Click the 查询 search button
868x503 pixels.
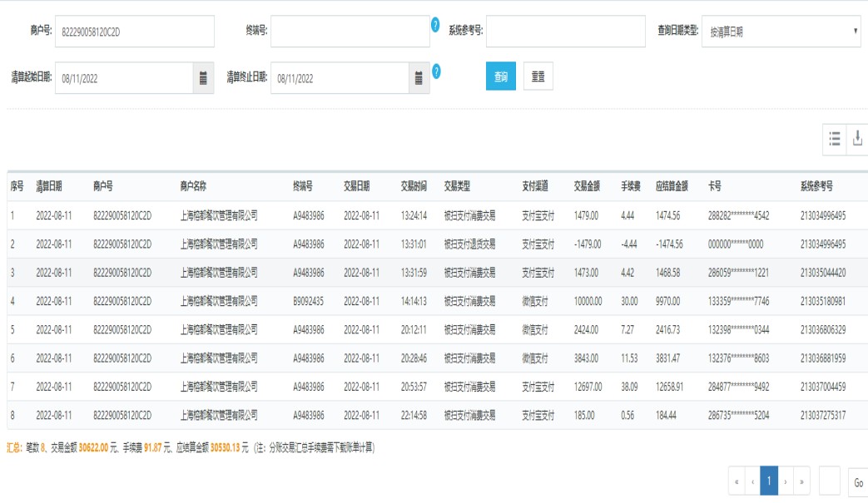(x=501, y=76)
